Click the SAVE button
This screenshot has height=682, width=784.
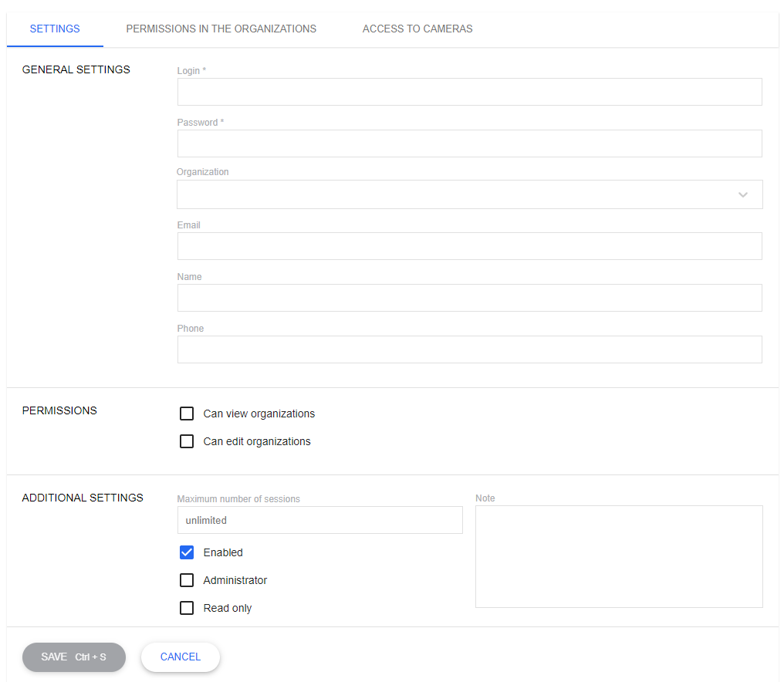[x=73, y=657]
